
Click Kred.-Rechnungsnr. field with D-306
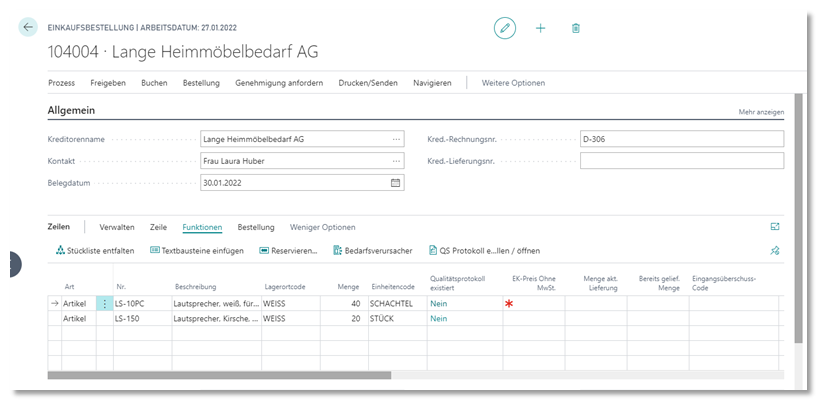[682, 139]
